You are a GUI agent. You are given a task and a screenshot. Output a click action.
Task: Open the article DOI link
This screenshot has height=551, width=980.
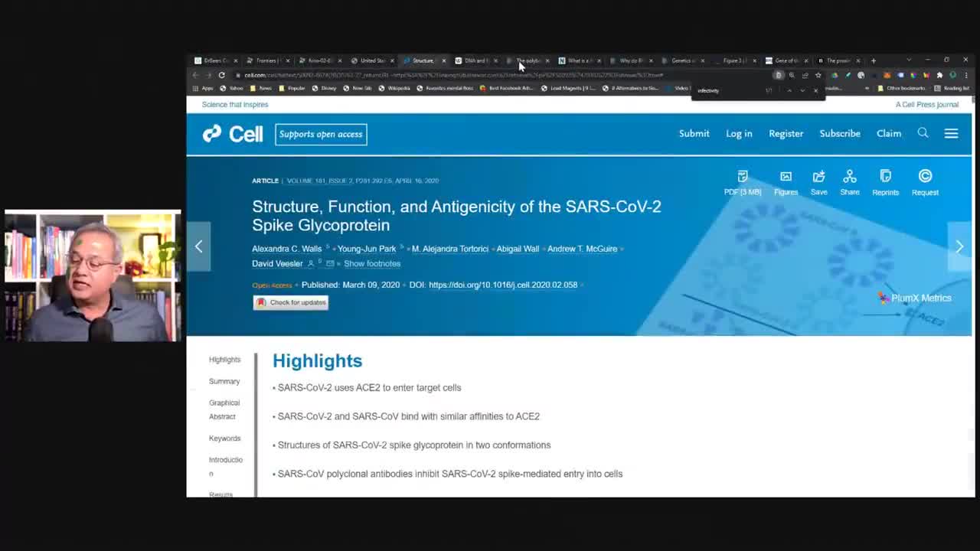point(503,285)
